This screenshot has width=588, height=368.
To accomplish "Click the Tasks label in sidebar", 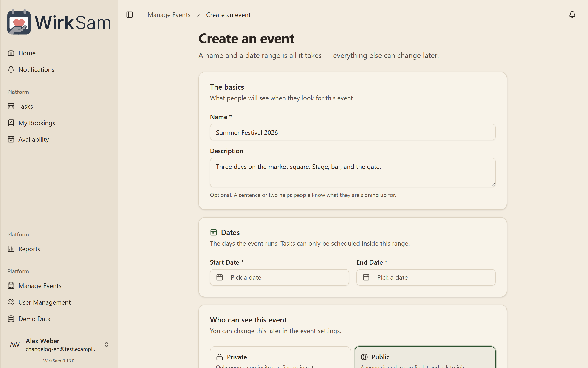I will [25, 106].
